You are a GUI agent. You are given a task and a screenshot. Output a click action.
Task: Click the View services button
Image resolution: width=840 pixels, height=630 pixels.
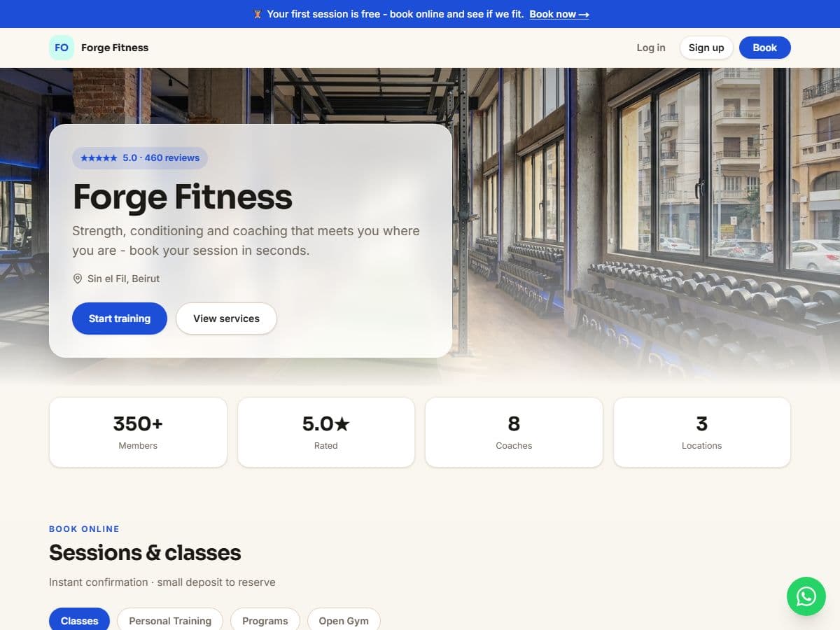226,318
